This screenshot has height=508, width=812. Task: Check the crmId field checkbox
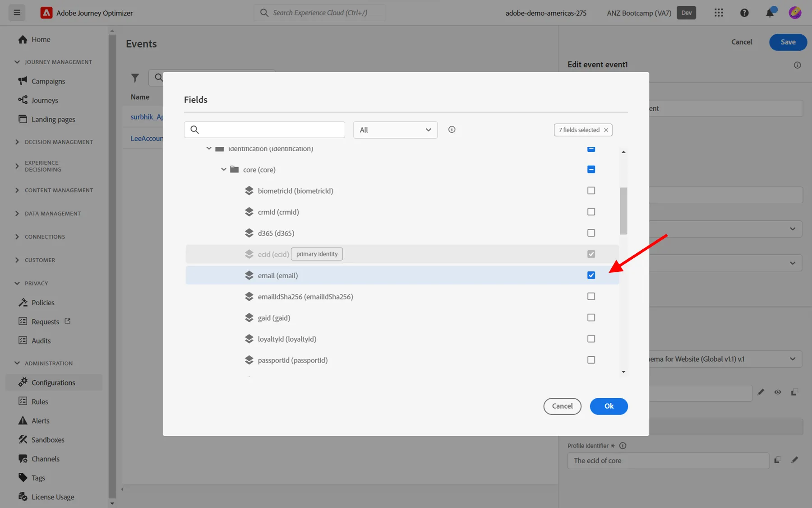(x=591, y=212)
